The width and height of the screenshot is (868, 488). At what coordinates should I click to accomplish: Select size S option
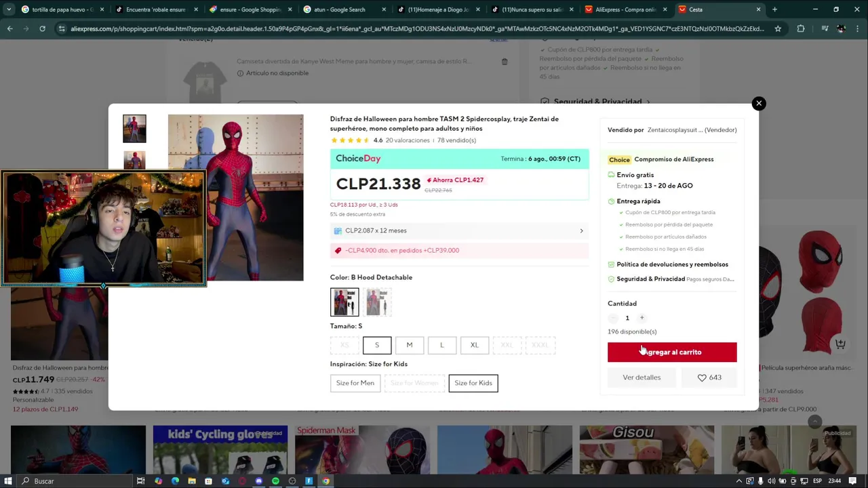pos(377,345)
